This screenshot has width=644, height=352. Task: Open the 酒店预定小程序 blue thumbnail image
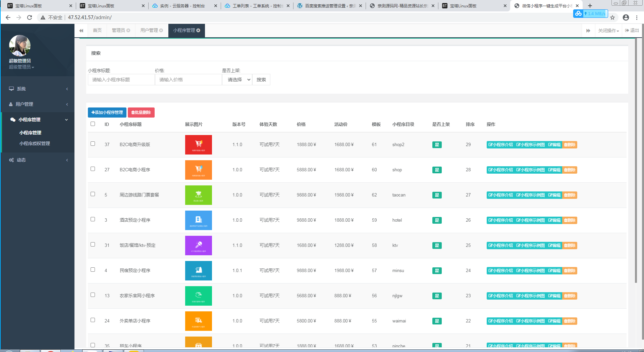[199, 220]
